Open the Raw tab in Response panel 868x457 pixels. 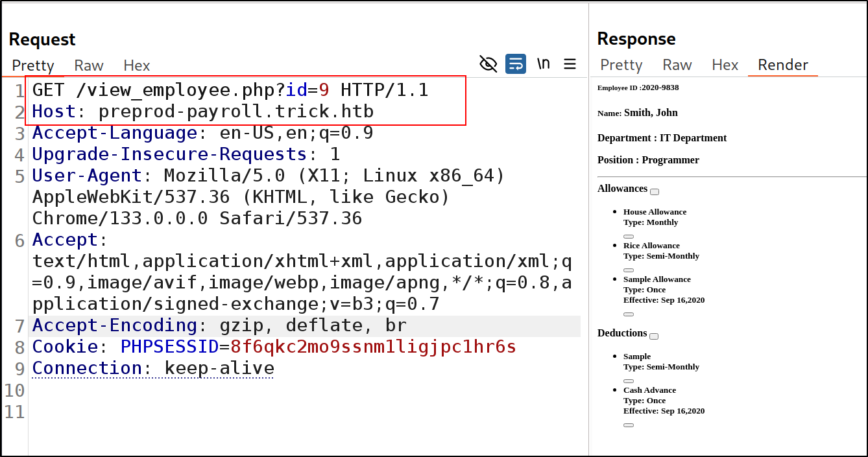(677, 65)
